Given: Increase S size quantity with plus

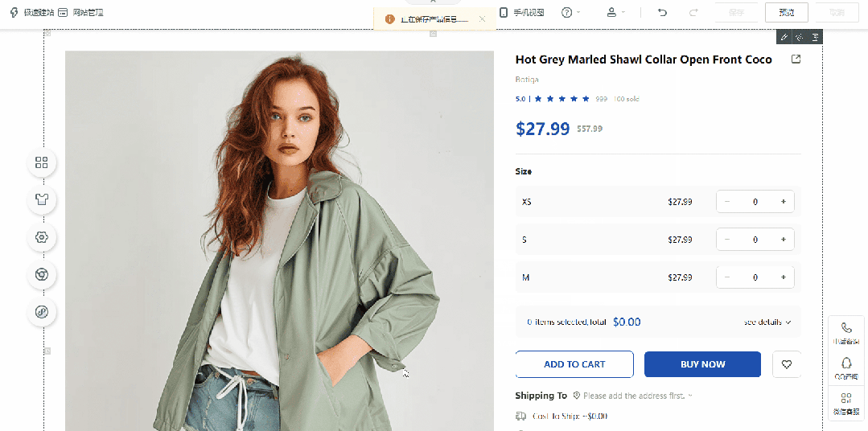Looking at the screenshot, I should (x=783, y=240).
